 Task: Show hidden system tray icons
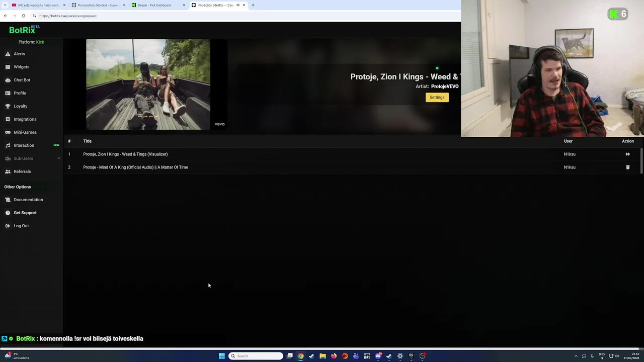point(576,356)
